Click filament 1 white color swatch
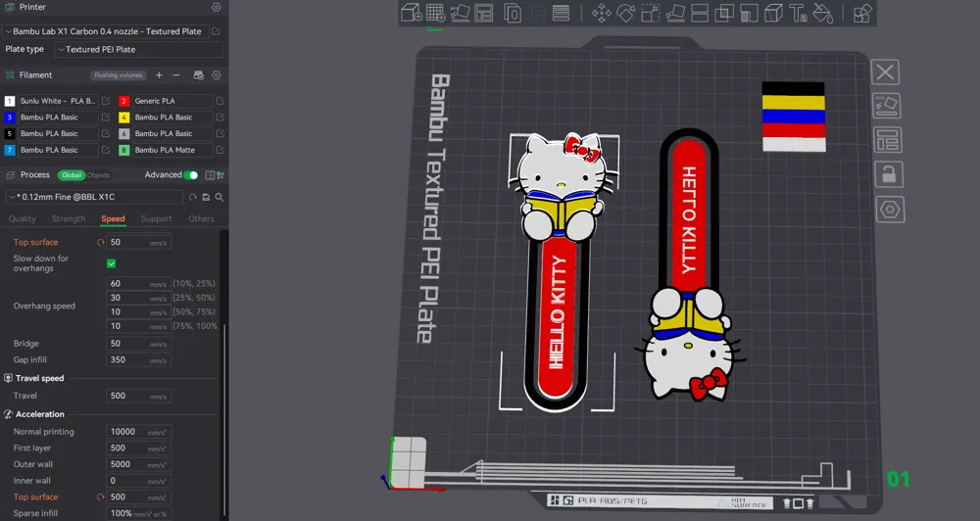 point(10,101)
